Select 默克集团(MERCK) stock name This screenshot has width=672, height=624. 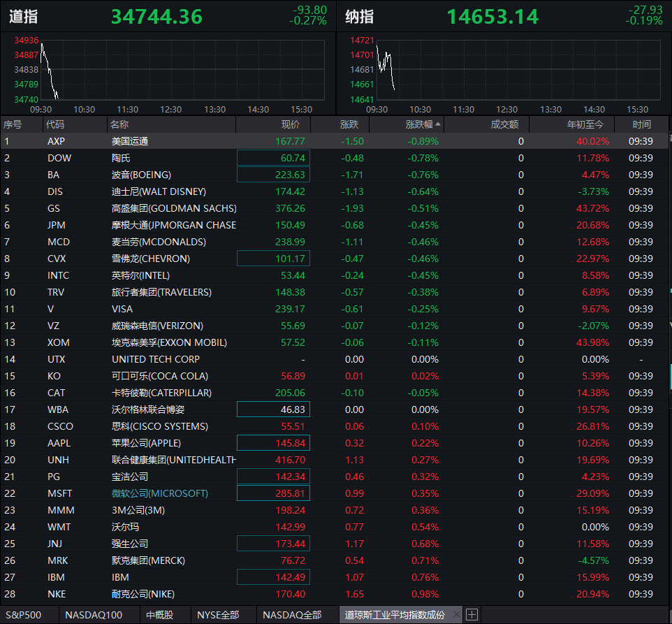tap(148, 560)
